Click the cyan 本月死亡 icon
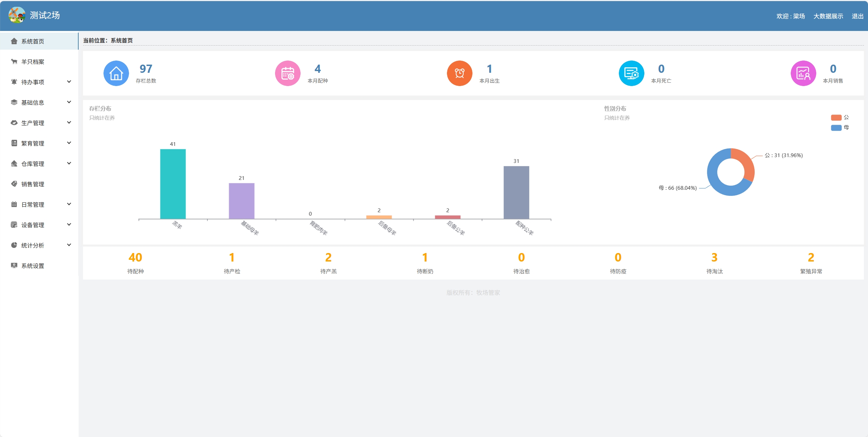This screenshot has width=868, height=437. (x=631, y=73)
